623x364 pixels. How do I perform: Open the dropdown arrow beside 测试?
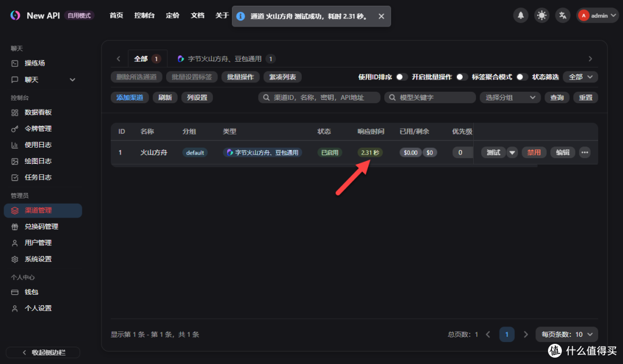512,153
